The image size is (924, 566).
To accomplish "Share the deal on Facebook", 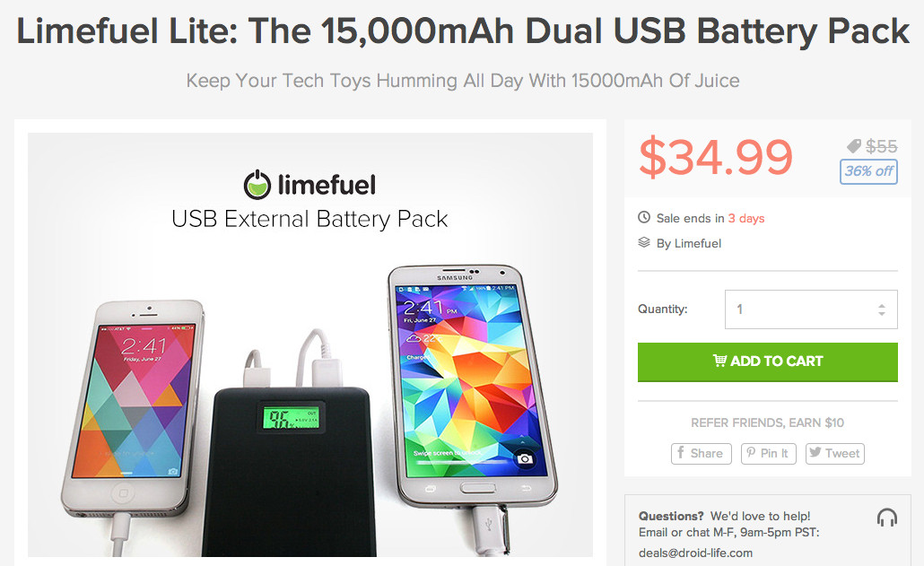I will point(702,454).
